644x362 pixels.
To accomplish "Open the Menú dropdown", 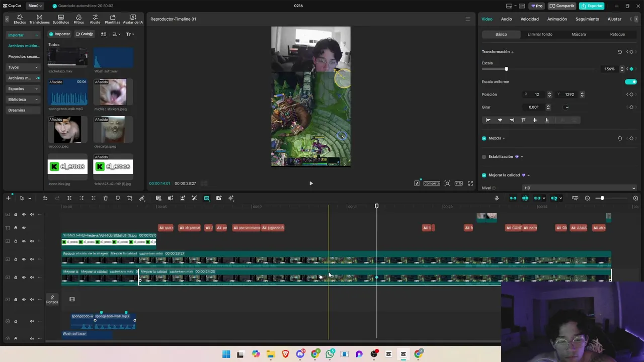I will tap(35, 6).
